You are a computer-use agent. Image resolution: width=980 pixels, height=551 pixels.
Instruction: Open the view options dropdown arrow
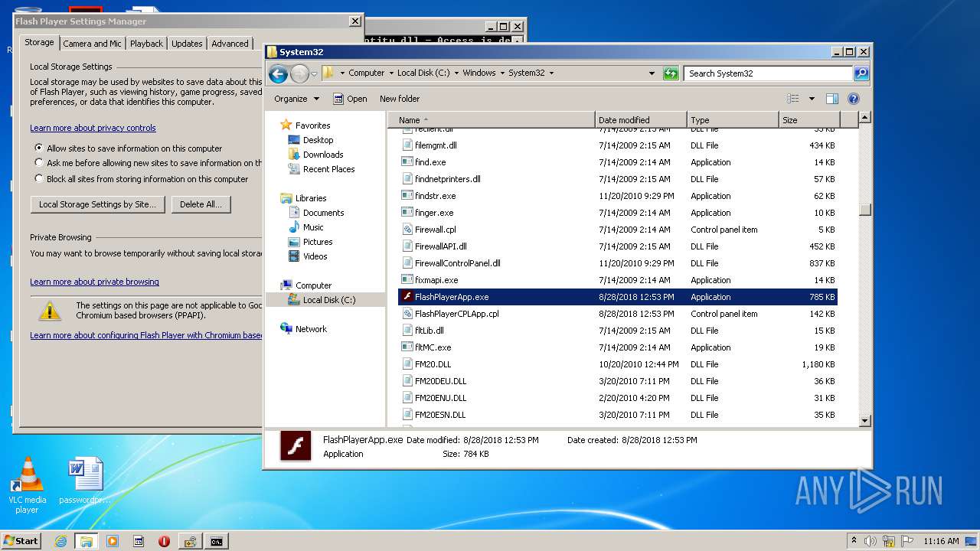tap(812, 99)
